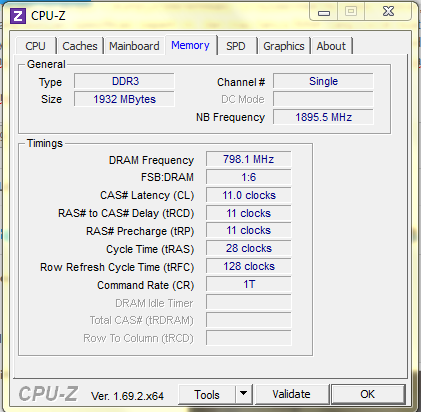Expand the Tools dropdown arrow

coord(244,395)
